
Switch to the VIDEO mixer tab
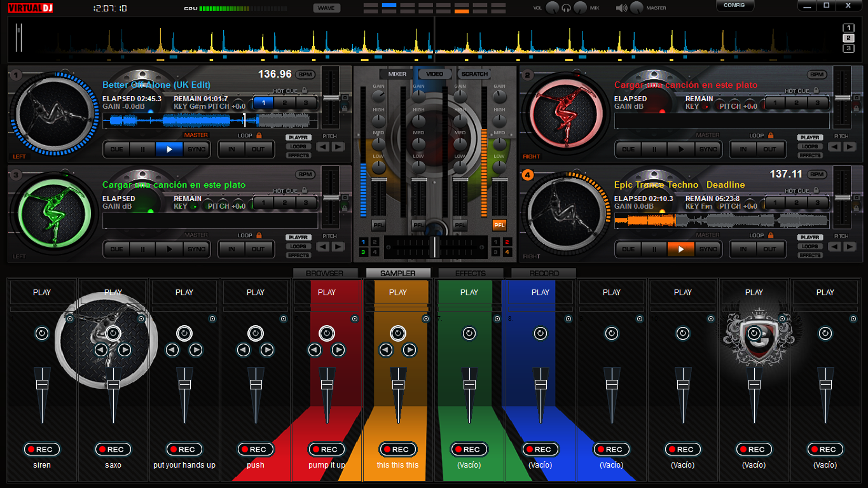[435, 73]
